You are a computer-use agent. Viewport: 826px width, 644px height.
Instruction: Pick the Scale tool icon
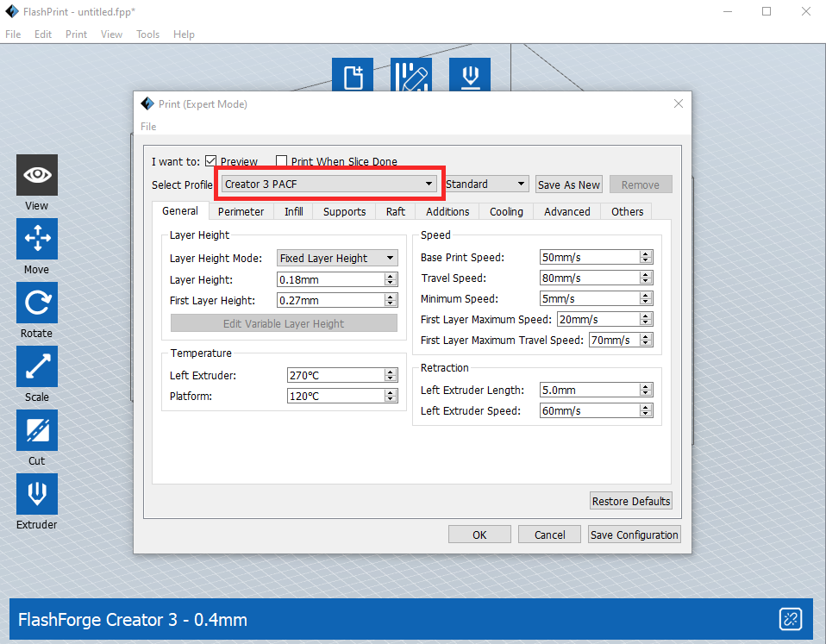(37, 366)
